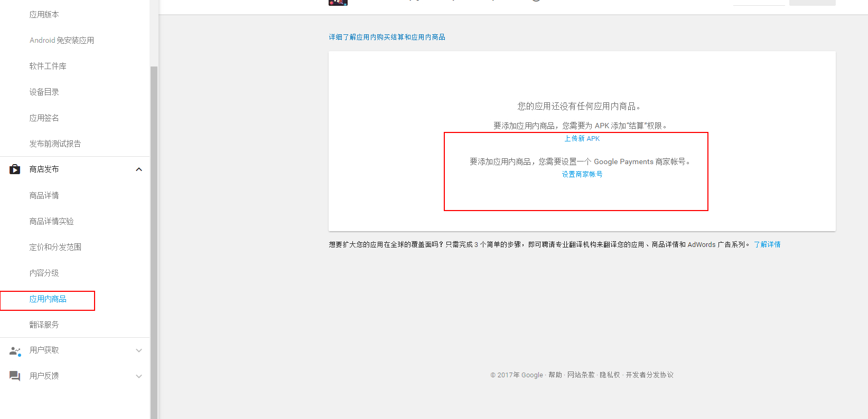This screenshot has width=868, height=419.
Task: Open 内容分级 in the sidebar
Action: (44, 273)
